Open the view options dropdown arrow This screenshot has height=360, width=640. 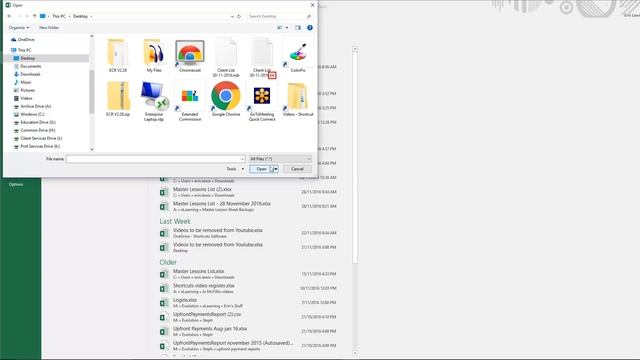coord(287,28)
